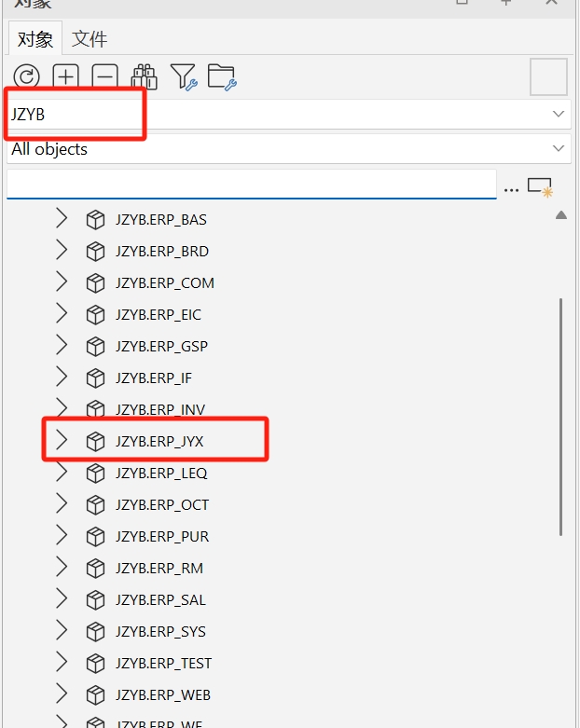Open the filter configuration funnel icon
Viewport: 580px width, 728px height.
click(183, 76)
